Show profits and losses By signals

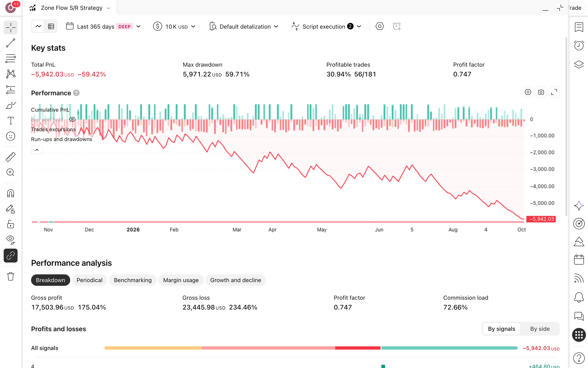coord(501,329)
